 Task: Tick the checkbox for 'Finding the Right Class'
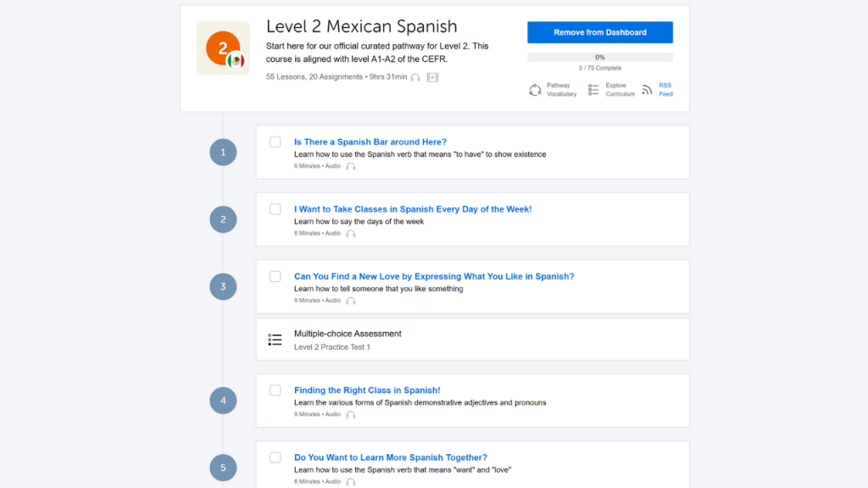point(275,391)
